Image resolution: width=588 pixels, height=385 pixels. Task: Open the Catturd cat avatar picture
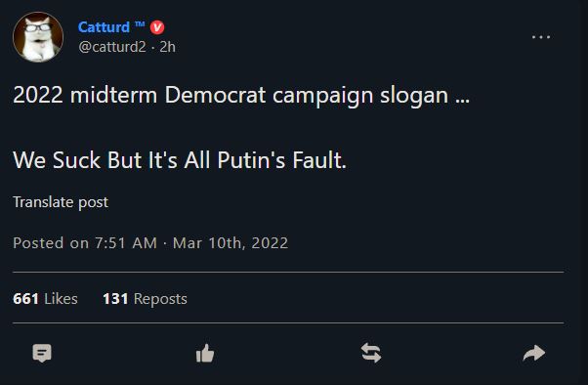point(38,37)
